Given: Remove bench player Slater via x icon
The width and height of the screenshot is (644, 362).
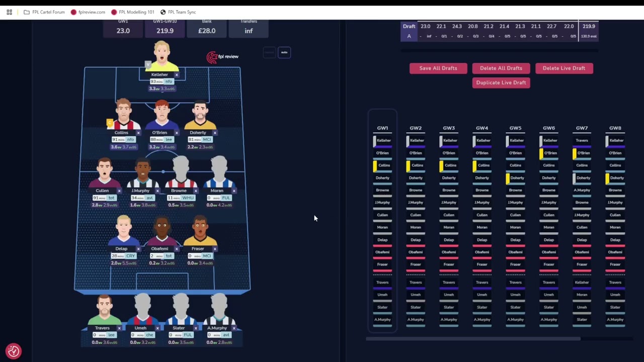Looking at the screenshot, I should 196,328.
